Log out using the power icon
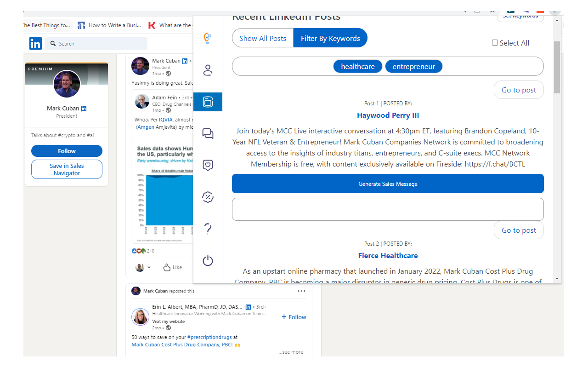Viewport: 588px width, 368px height. pos(208,260)
